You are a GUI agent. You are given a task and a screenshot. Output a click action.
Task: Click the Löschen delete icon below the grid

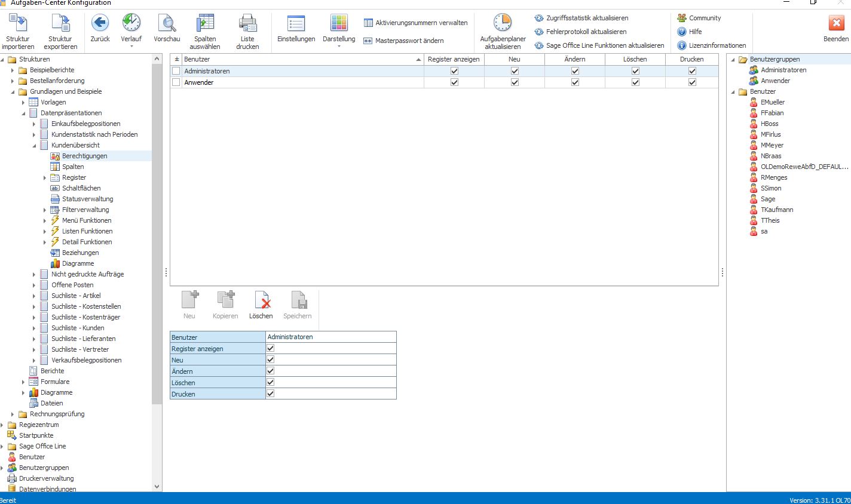point(262,300)
